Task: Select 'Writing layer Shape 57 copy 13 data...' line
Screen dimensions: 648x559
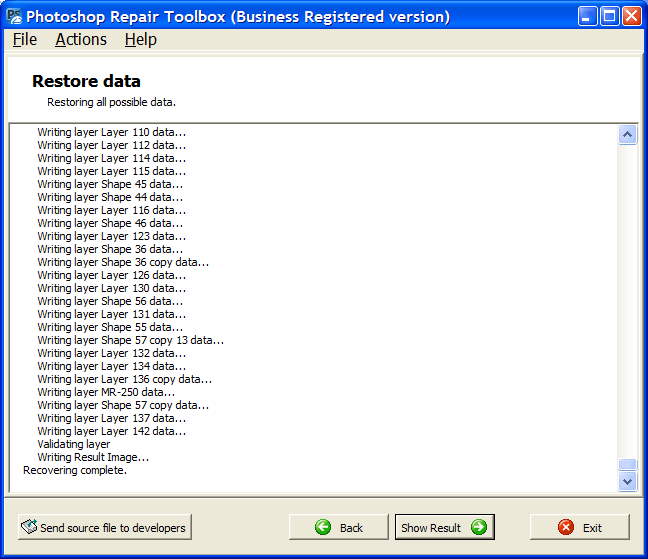Action: coord(131,340)
